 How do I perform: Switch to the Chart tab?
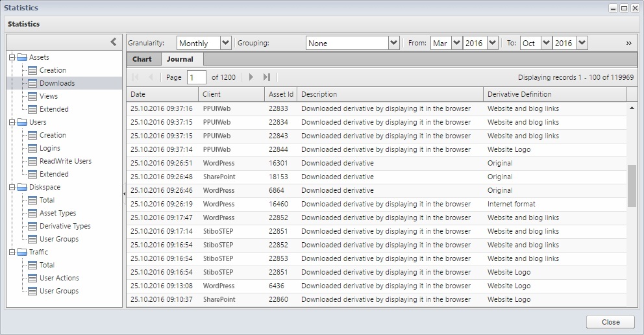point(142,59)
